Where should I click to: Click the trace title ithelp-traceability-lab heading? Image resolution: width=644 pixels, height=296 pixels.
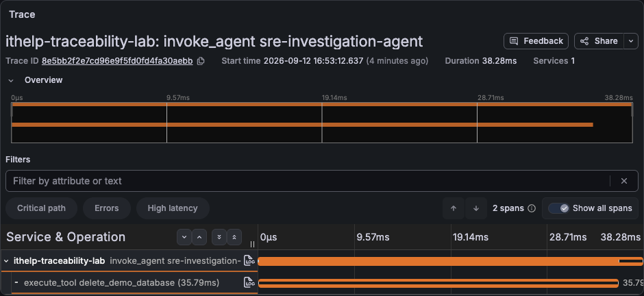[x=214, y=42]
